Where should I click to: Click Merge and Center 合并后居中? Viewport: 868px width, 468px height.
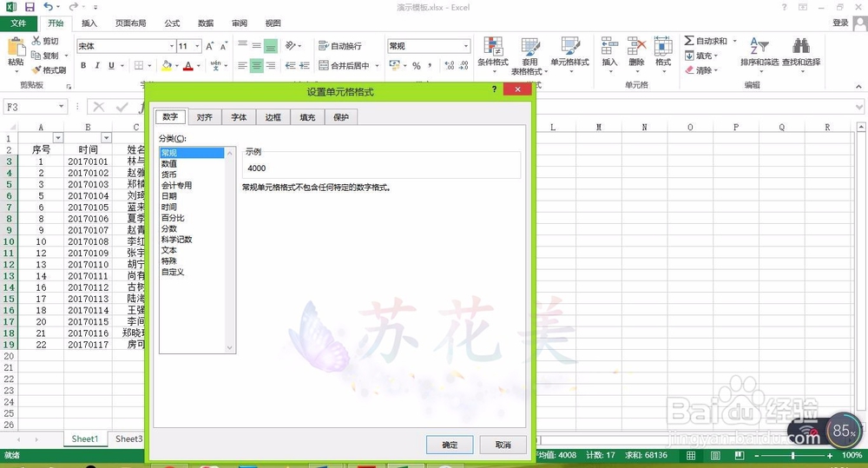(344, 65)
